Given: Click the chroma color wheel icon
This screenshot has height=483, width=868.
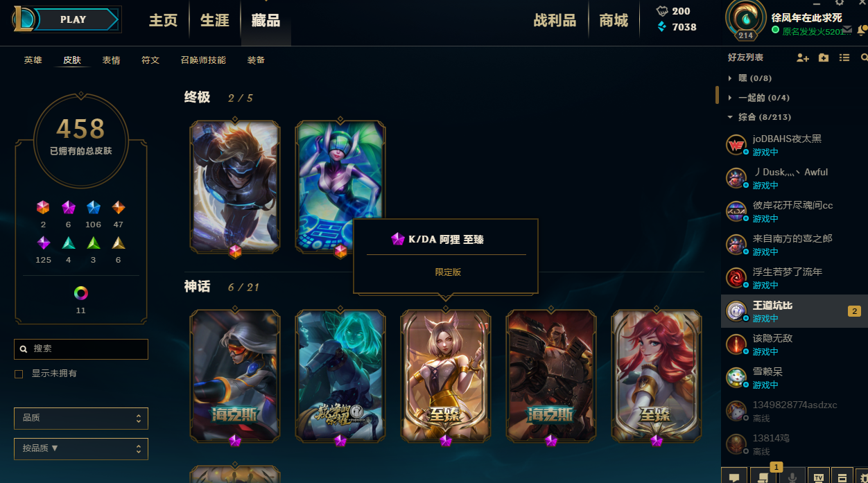Looking at the screenshot, I should 81,293.
